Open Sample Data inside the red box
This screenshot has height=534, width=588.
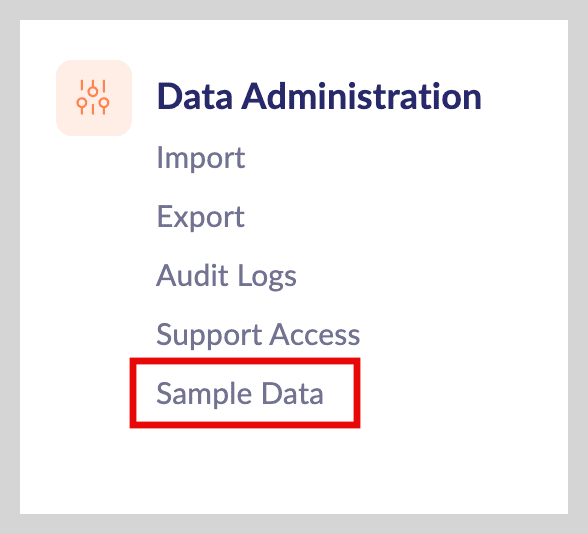(x=240, y=393)
